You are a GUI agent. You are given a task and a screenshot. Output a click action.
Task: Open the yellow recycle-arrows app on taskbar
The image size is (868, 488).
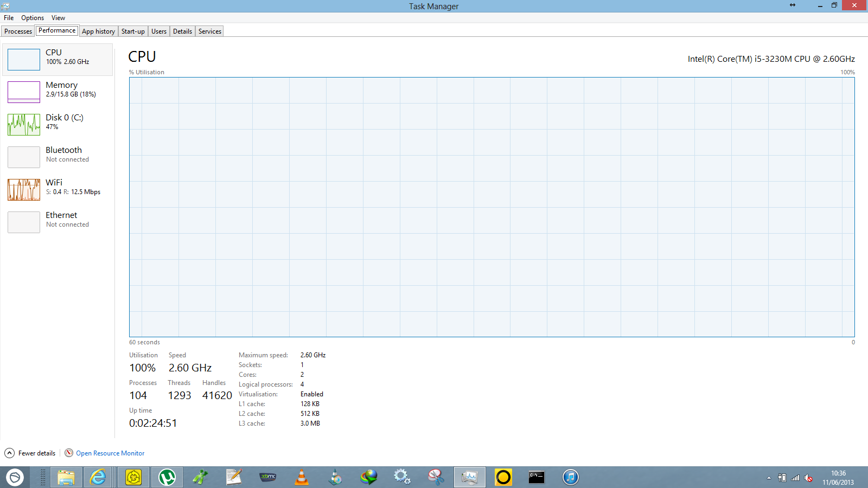pyautogui.click(x=133, y=477)
